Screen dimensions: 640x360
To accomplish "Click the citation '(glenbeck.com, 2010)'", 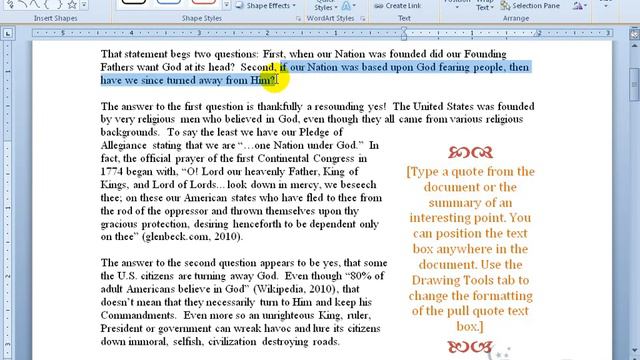I will tap(192, 237).
